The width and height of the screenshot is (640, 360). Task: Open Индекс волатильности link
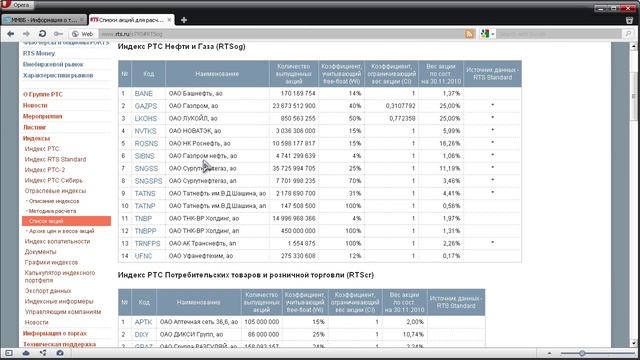click(x=57, y=242)
